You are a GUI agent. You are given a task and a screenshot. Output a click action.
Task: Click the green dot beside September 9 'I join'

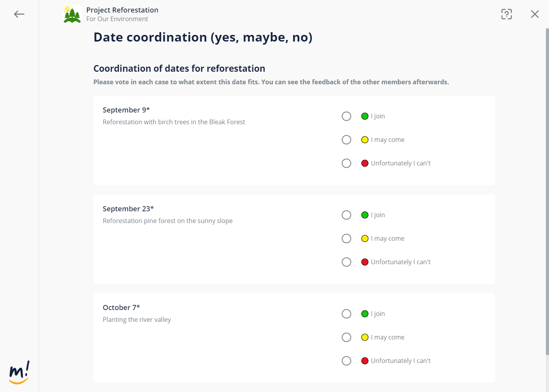[x=365, y=116]
